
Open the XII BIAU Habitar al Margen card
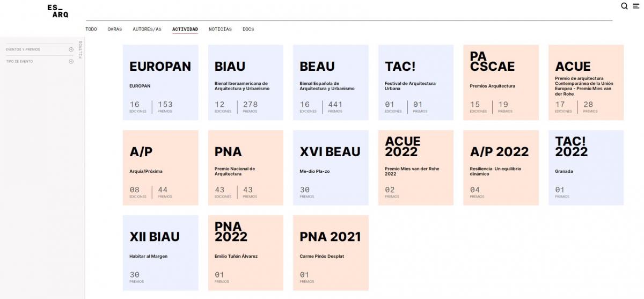click(160, 253)
